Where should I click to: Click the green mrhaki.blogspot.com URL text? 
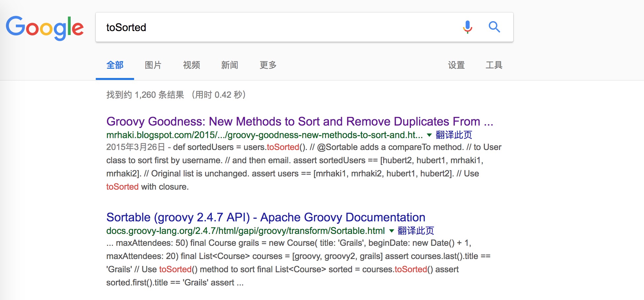click(x=264, y=135)
